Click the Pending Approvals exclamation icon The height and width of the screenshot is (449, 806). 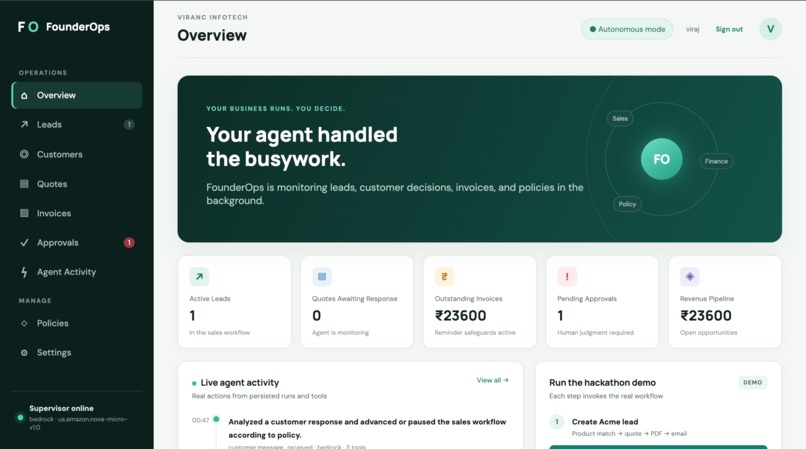click(x=567, y=277)
